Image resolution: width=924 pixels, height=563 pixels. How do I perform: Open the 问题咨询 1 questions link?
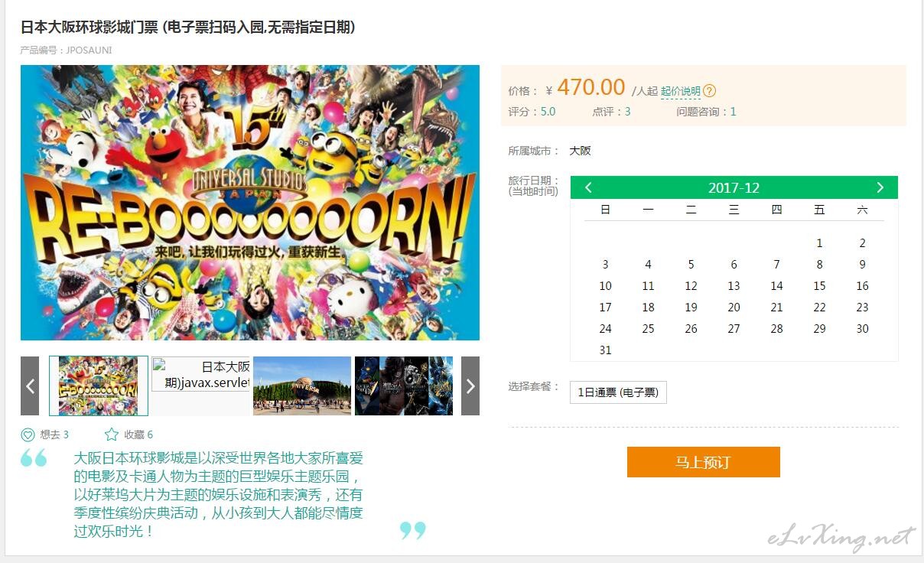click(706, 112)
